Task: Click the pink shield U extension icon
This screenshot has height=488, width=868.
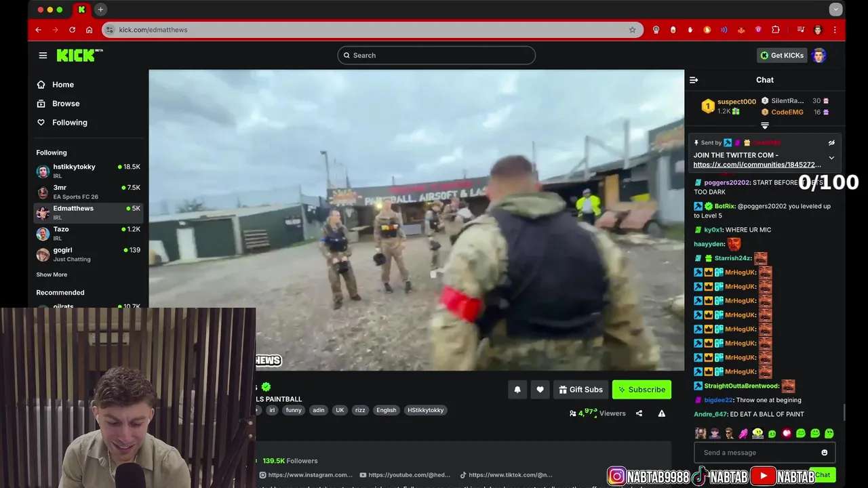Action: (758, 30)
